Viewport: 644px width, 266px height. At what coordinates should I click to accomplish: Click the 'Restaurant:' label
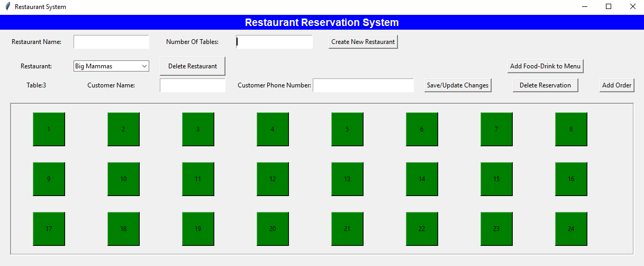coord(37,66)
